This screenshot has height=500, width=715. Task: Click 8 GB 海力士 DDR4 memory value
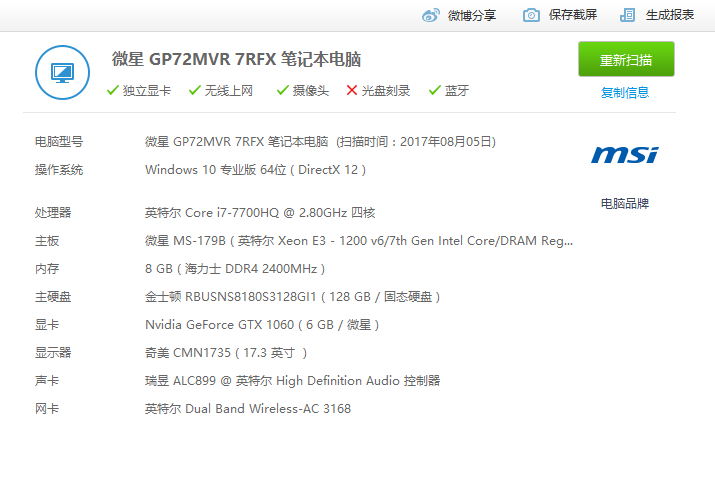pos(235,269)
